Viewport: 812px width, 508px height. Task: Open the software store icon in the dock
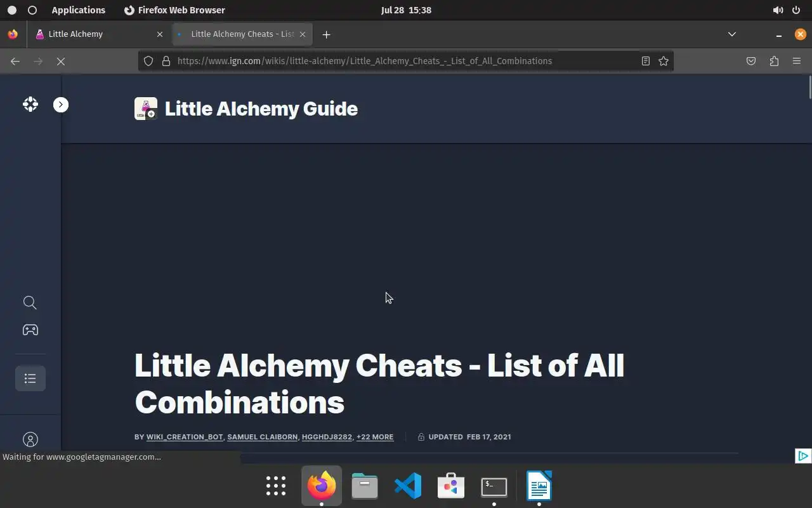point(451,486)
